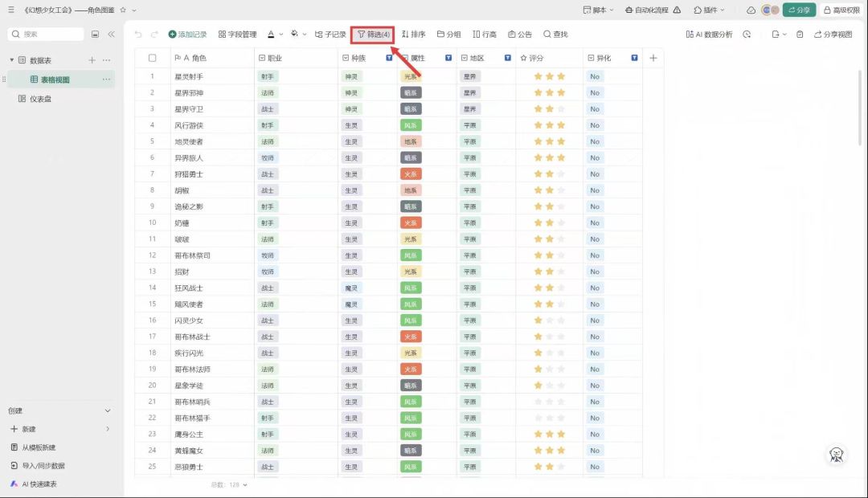Expand the 脚本 dropdown menu

599,10
